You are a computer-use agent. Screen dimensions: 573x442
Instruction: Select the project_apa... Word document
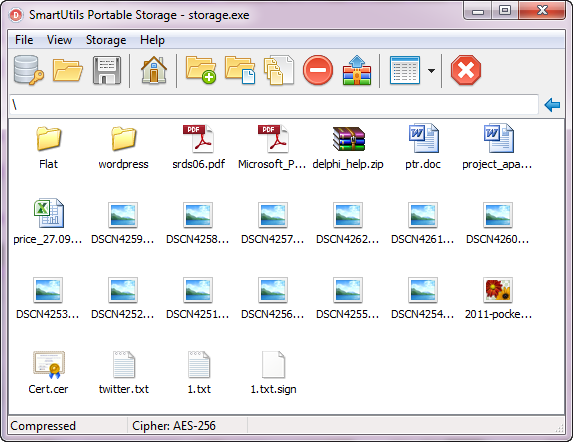(497, 147)
